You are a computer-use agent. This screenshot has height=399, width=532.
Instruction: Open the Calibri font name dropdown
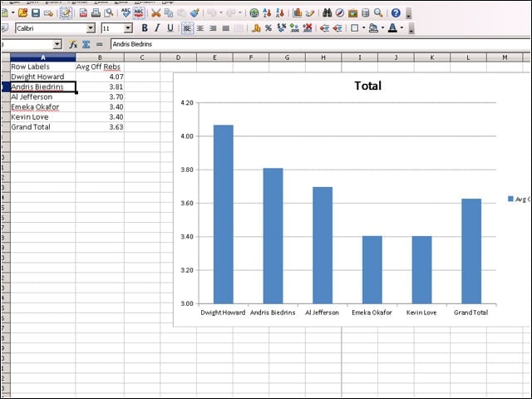(91, 28)
